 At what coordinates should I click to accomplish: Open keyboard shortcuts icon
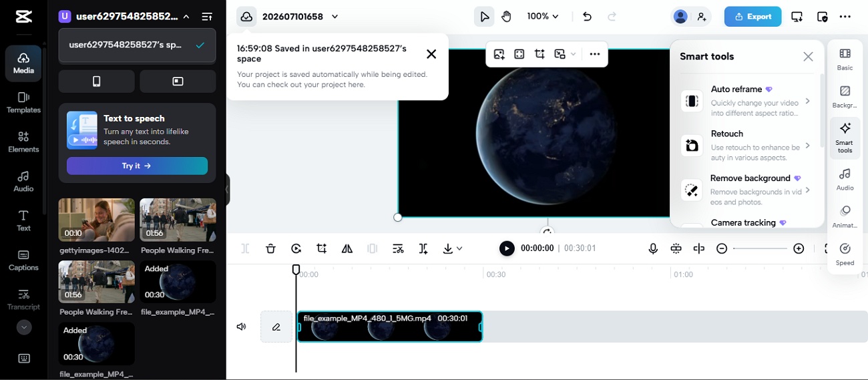pos(24,359)
